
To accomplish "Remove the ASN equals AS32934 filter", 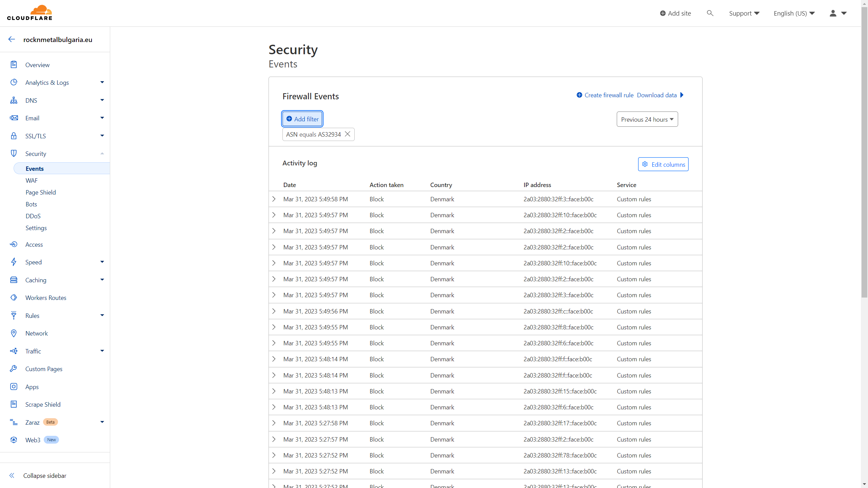I will [348, 134].
